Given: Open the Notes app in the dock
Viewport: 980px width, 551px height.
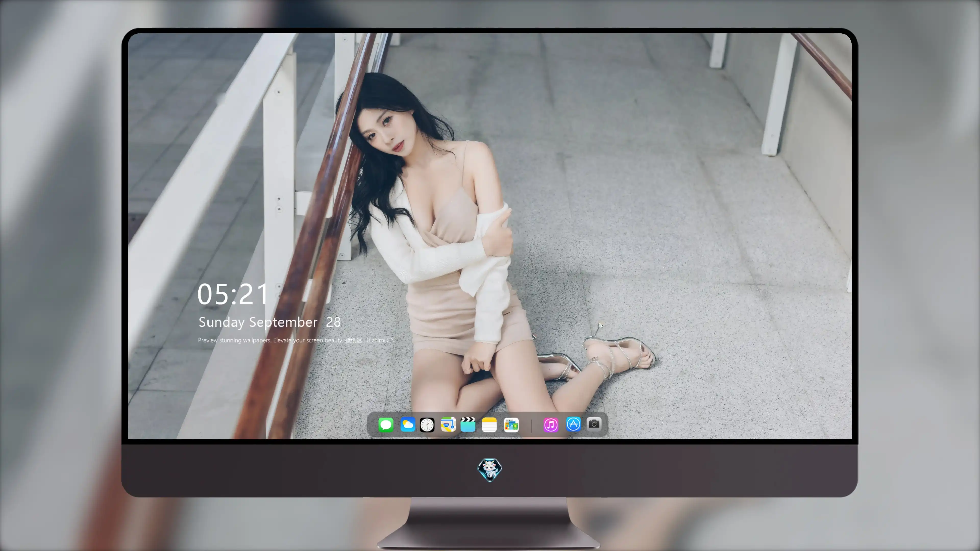Looking at the screenshot, I should pos(489,424).
